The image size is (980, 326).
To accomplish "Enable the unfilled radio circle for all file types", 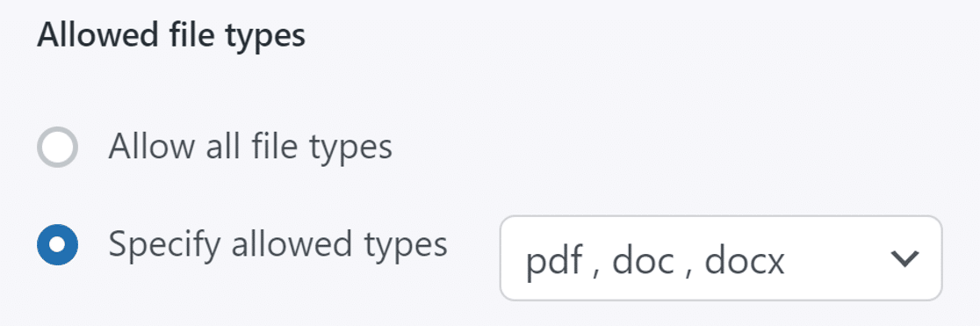I will [57, 147].
